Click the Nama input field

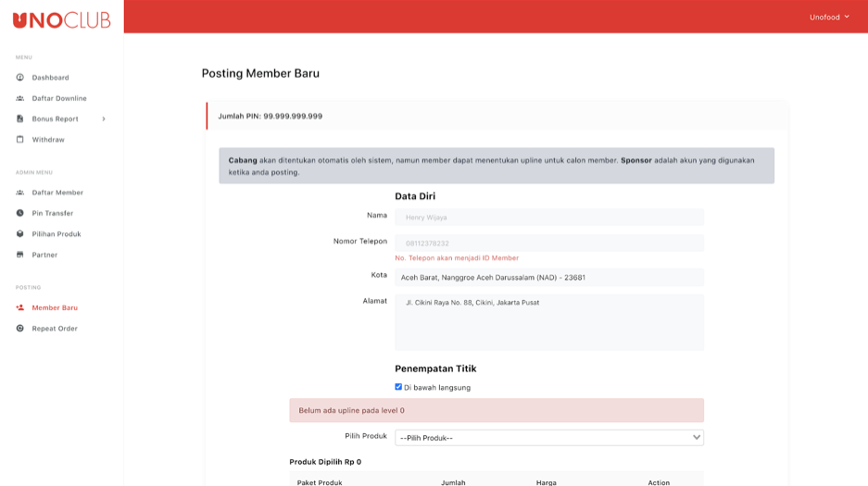(x=548, y=218)
